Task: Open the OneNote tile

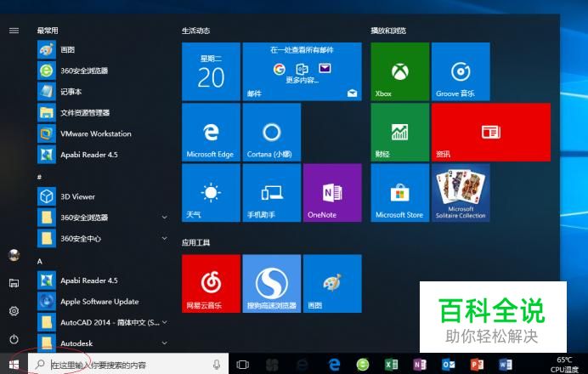Action: tap(332, 193)
